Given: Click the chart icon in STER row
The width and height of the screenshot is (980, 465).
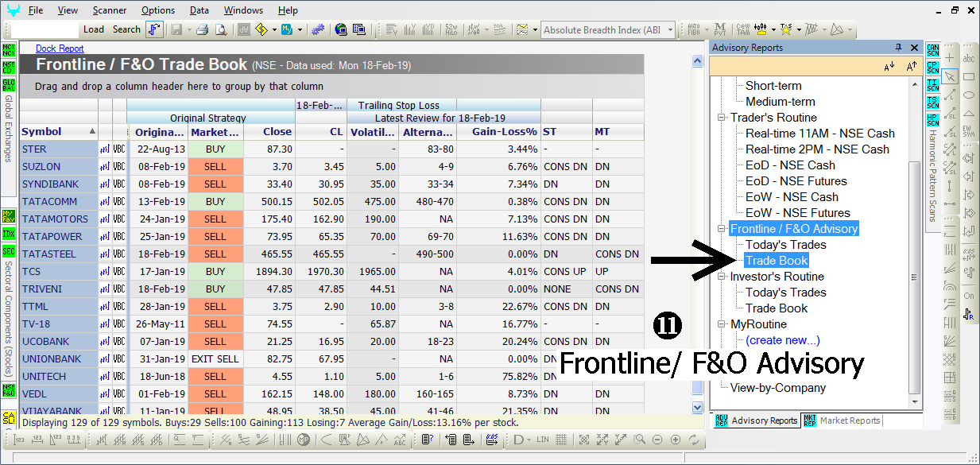Looking at the screenshot, I should pos(104,149).
